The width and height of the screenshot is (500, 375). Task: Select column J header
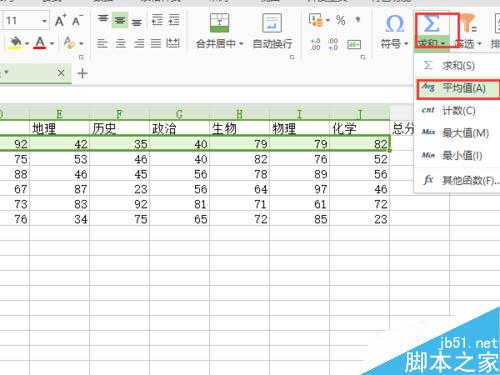tap(359, 114)
